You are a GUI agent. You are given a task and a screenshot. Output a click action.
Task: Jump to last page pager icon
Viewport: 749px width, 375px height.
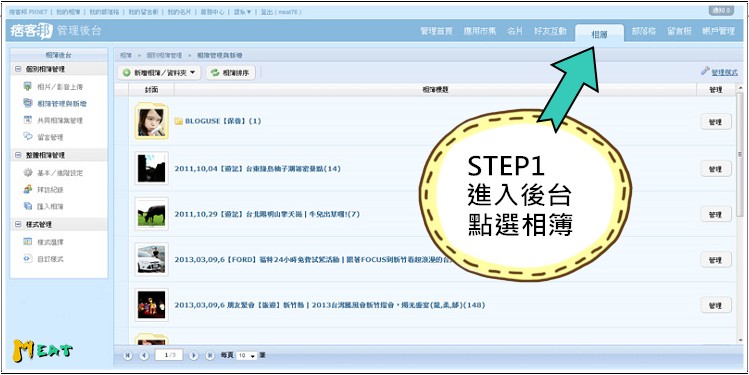(210, 355)
